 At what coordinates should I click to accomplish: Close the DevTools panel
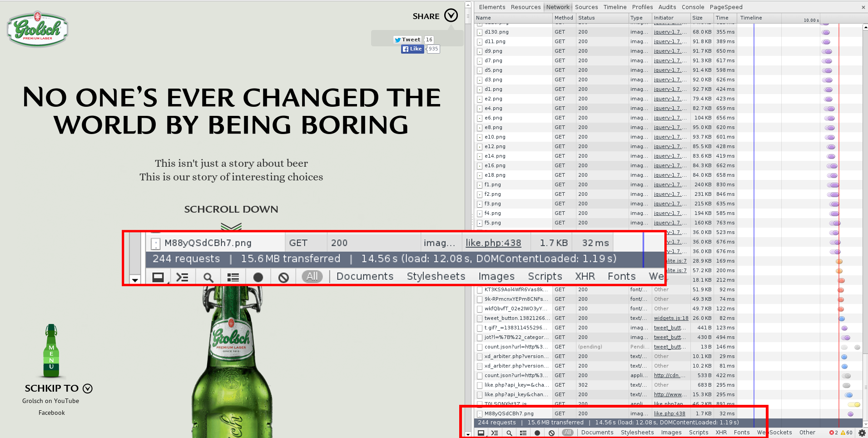click(863, 7)
